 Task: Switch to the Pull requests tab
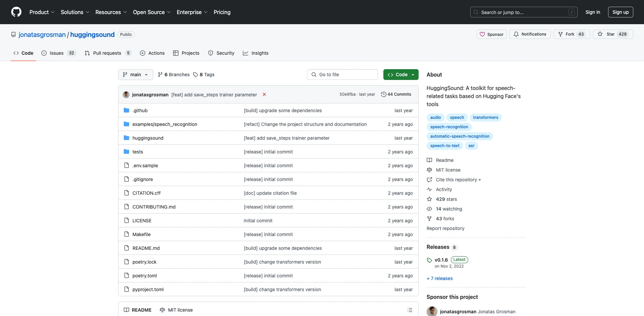tap(108, 53)
